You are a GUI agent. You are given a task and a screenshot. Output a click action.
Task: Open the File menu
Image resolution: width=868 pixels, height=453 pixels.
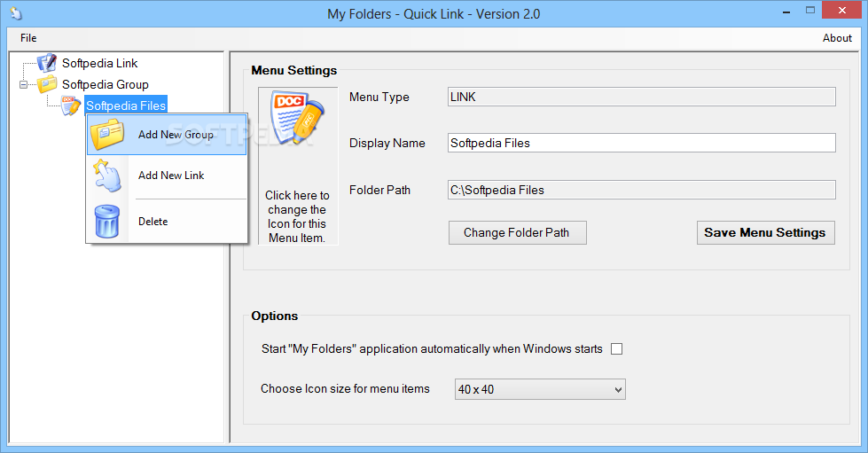point(28,37)
